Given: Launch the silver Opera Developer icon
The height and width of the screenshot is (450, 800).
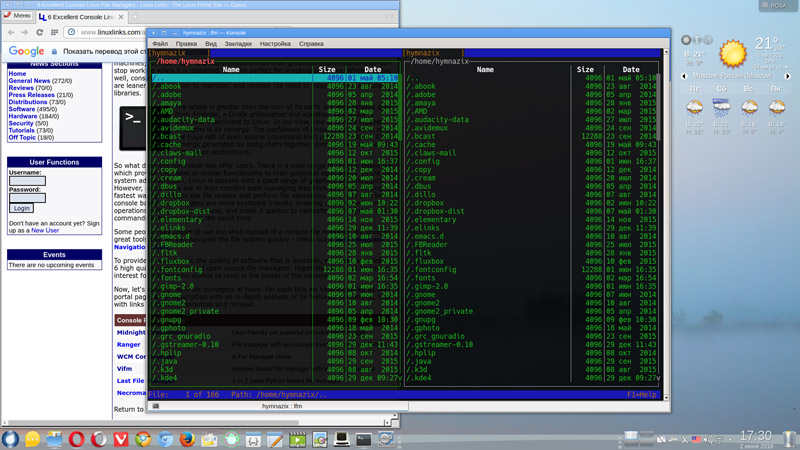Looking at the screenshot, I should tap(99, 439).
